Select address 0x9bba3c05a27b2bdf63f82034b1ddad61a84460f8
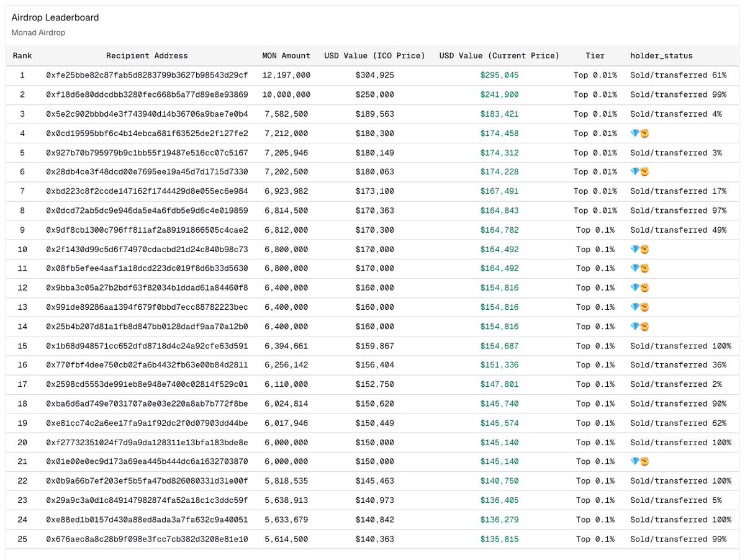745x560 pixels. click(147, 288)
